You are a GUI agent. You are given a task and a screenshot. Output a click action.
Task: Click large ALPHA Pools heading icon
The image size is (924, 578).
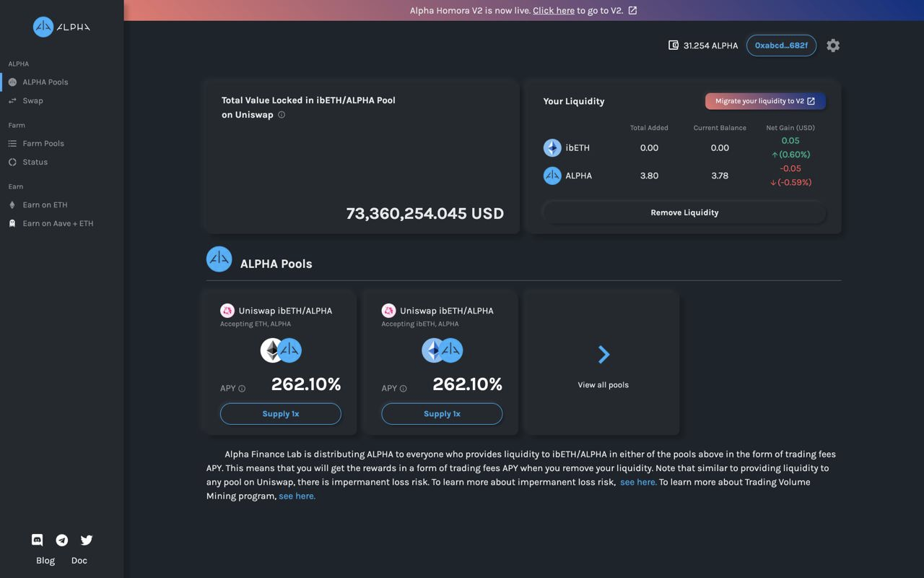(x=219, y=259)
